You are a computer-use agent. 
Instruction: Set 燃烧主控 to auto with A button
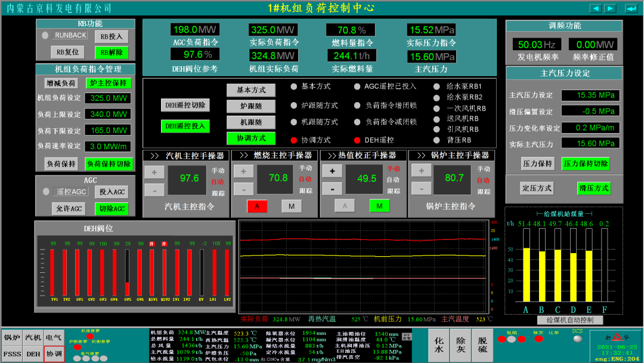point(257,206)
